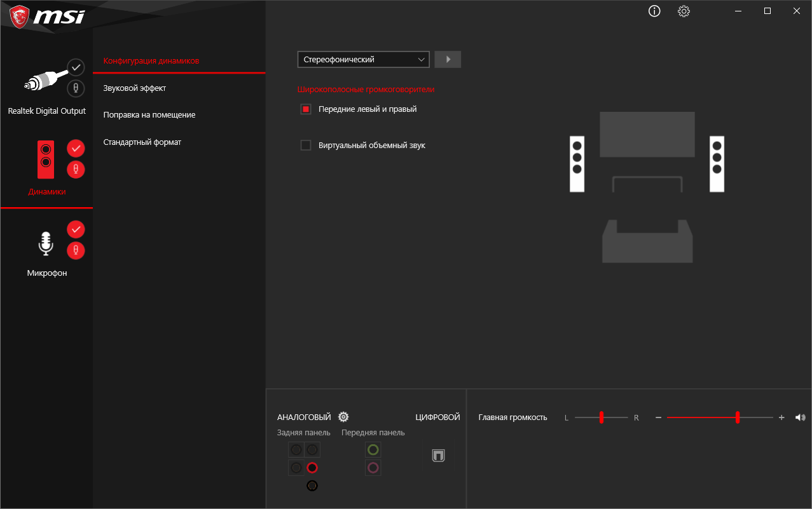Open the АНАЛОГОВЫЙ connector settings gear
Image resolution: width=812 pixels, height=509 pixels.
(343, 417)
